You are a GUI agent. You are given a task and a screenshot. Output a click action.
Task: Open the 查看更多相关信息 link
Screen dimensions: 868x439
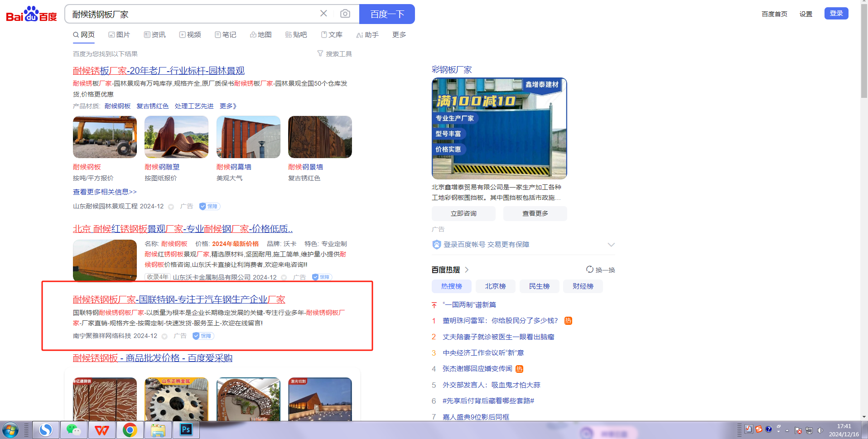coord(105,192)
